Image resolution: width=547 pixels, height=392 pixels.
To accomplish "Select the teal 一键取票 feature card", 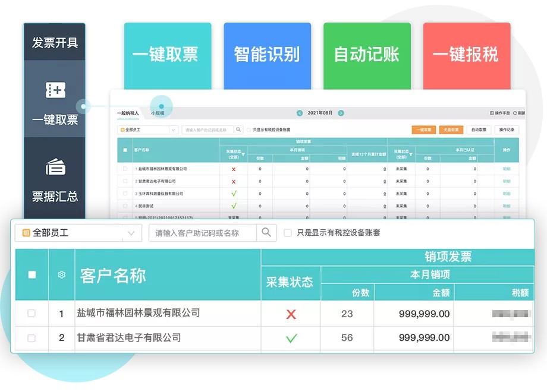I will point(168,56).
